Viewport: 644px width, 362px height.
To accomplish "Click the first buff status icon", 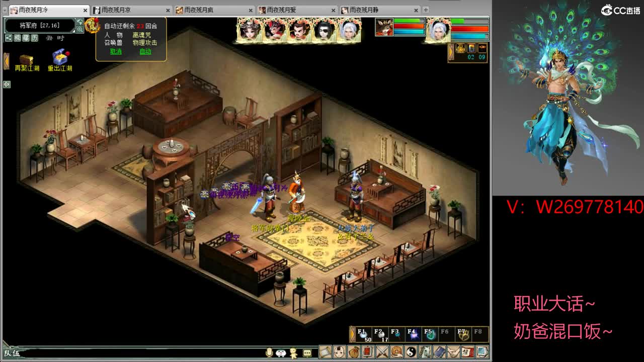I will tap(460, 48).
